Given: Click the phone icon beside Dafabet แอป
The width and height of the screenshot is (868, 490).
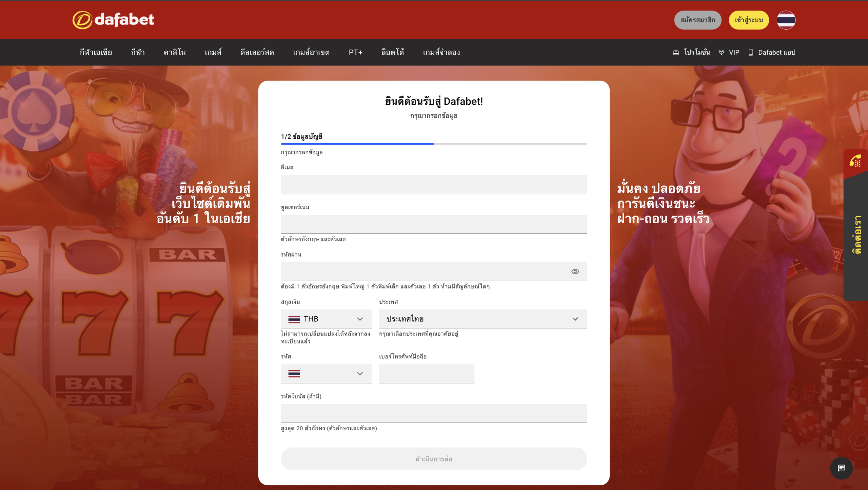Looking at the screenshot, I should (x=751, y=52).
